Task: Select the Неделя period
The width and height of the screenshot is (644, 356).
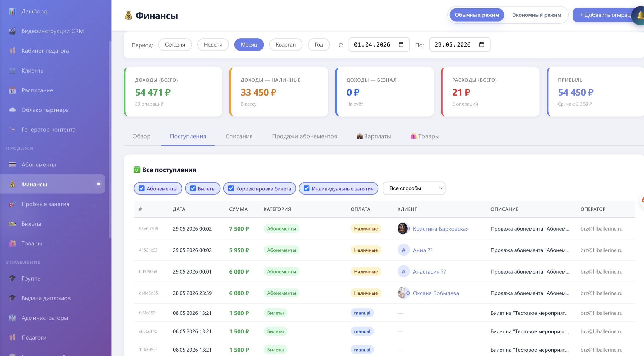Action: (x=213, y=45)
